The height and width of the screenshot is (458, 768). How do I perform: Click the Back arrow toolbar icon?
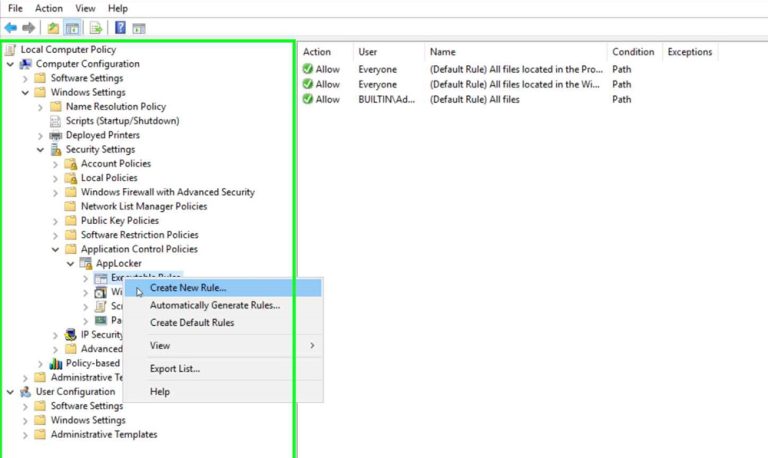11,28
